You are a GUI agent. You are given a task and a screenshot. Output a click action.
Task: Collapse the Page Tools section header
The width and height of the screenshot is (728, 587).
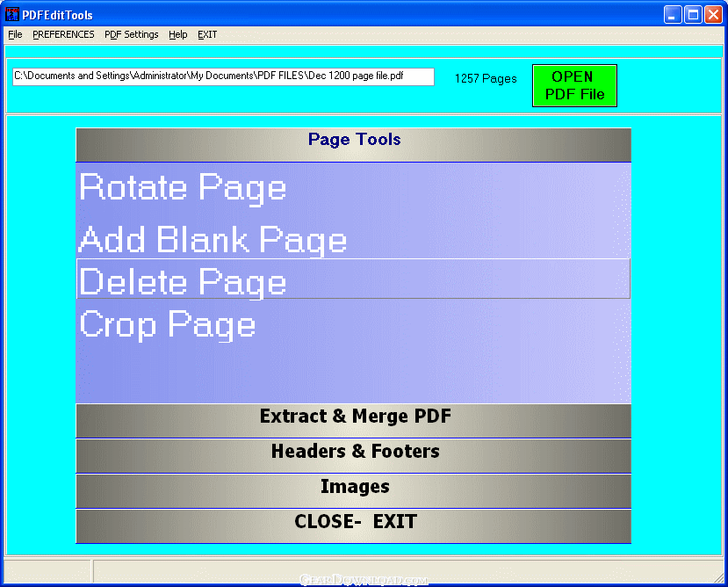(353, 144)
